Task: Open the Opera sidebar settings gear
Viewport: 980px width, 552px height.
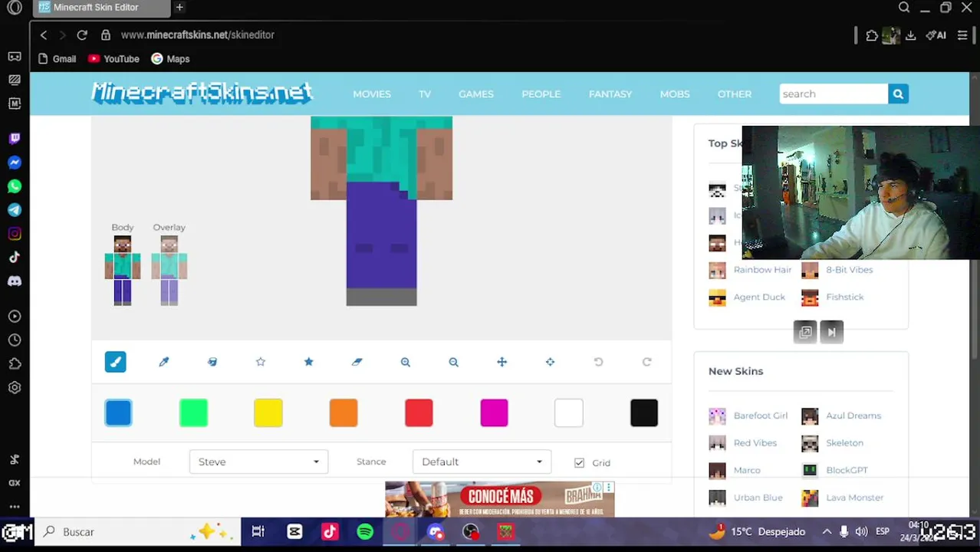Action: (15, 388)
